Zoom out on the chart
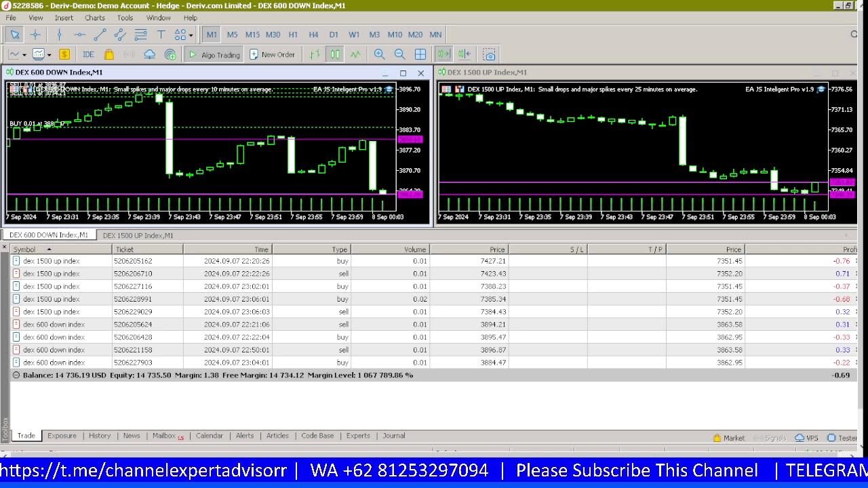 [399, 54]
